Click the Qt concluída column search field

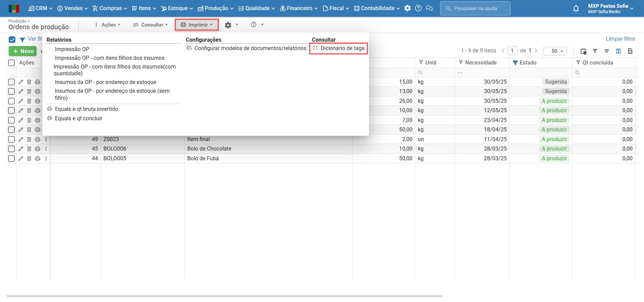click(604, 73)
